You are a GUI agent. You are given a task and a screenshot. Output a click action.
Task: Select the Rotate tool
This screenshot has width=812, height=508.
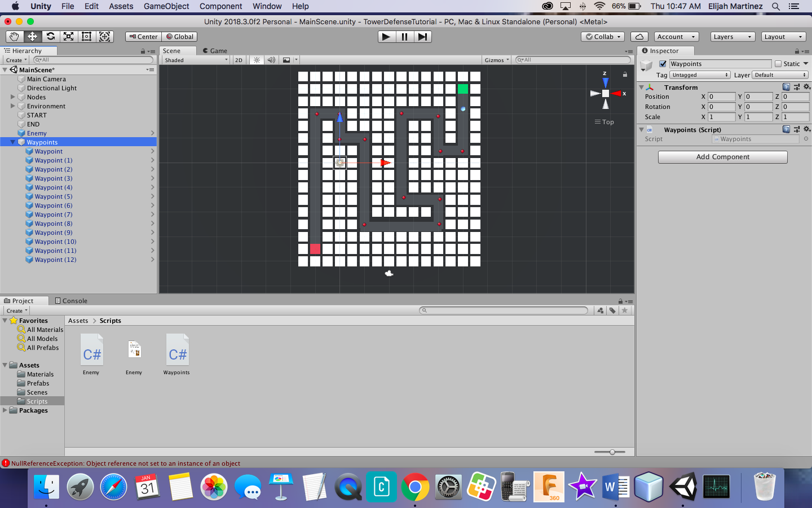click(x=51, y=36)
